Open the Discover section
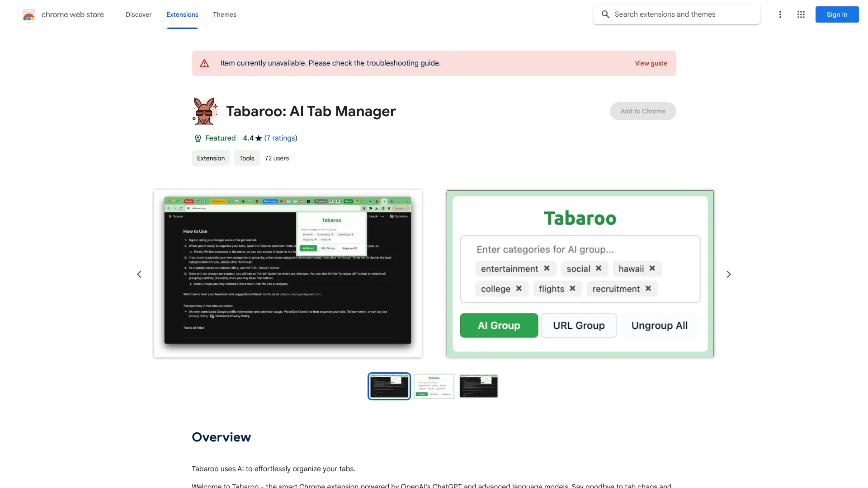The height and width of the screenshot is (488, 868). click(138, 14)
